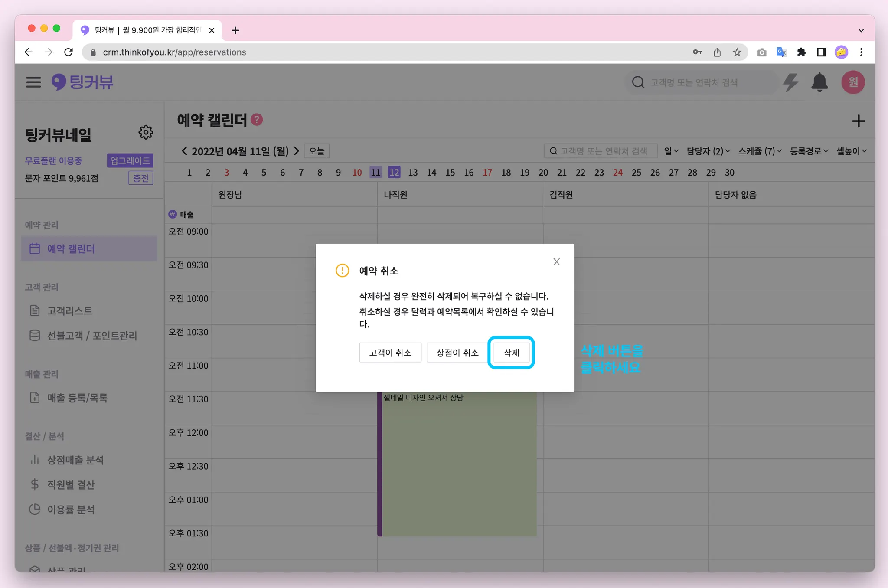888x588 pixels.
Task: Click the 고객이 취소 button
Action: pyautogui.click(x=390, y=353)
